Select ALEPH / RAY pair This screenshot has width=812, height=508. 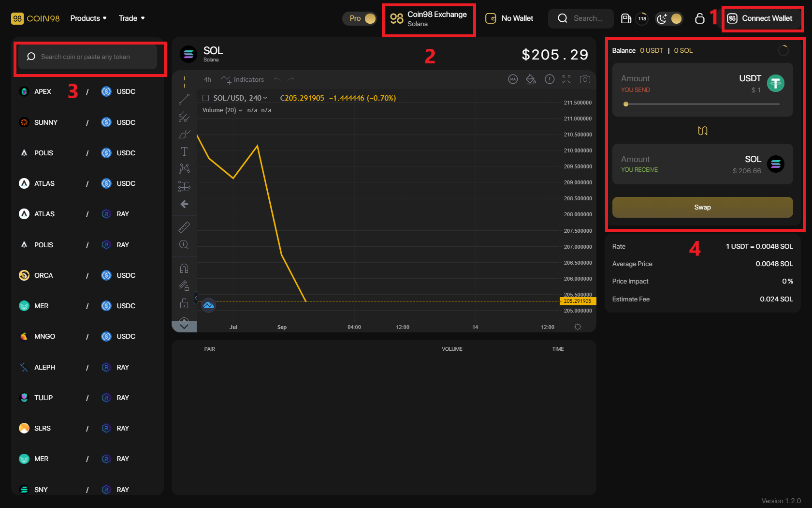[88, 367]
